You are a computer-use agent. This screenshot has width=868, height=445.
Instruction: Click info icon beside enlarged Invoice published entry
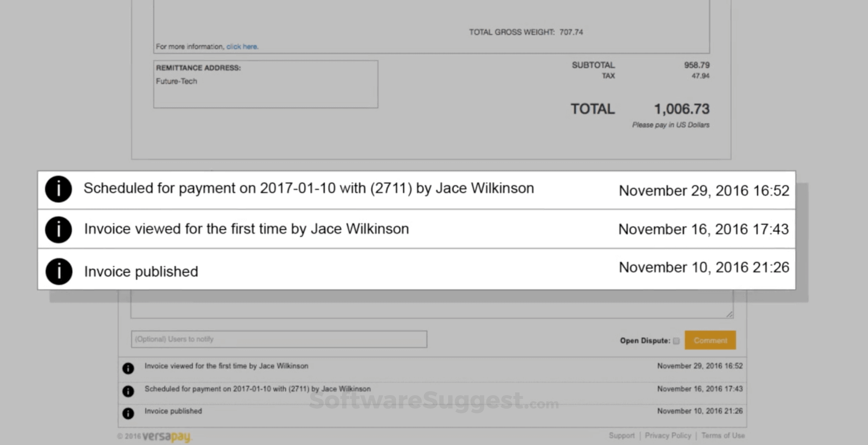click(x=59, y=271)
